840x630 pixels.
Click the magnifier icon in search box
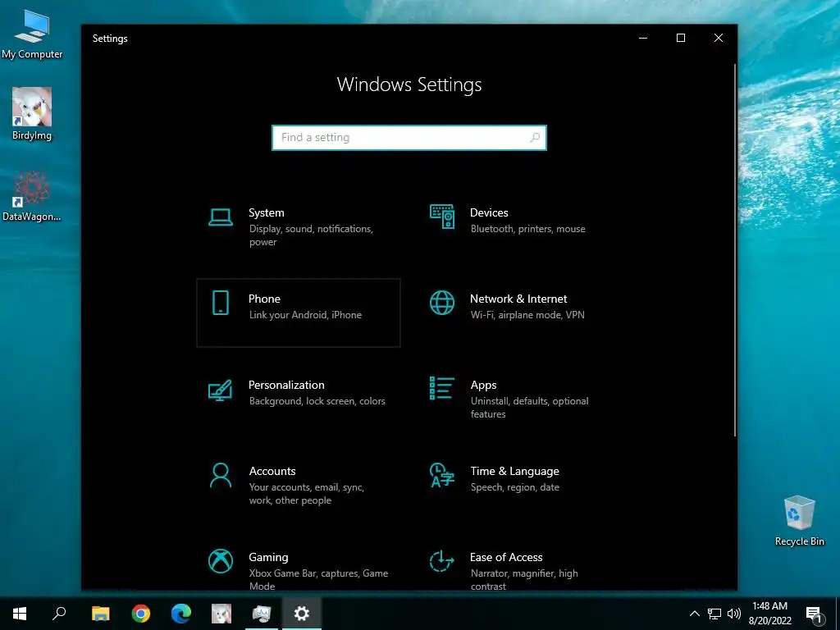tap(534, 138)
